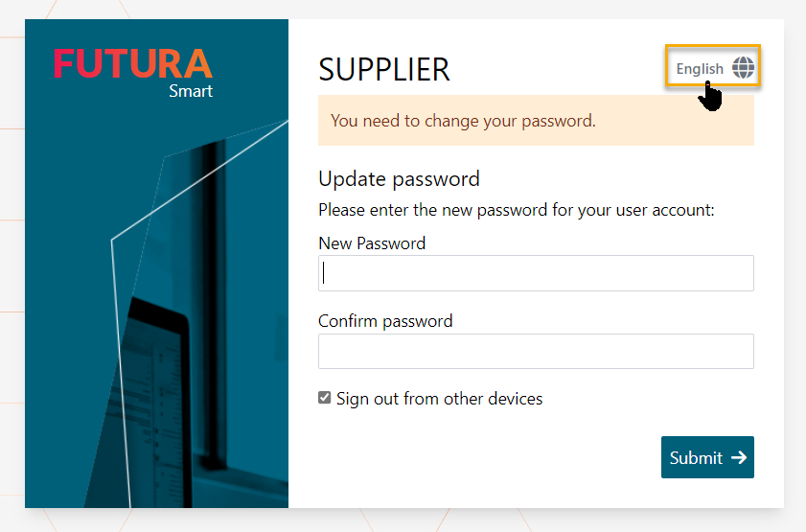Click the 'Smart' subtitle under the logo

(190, 92)
